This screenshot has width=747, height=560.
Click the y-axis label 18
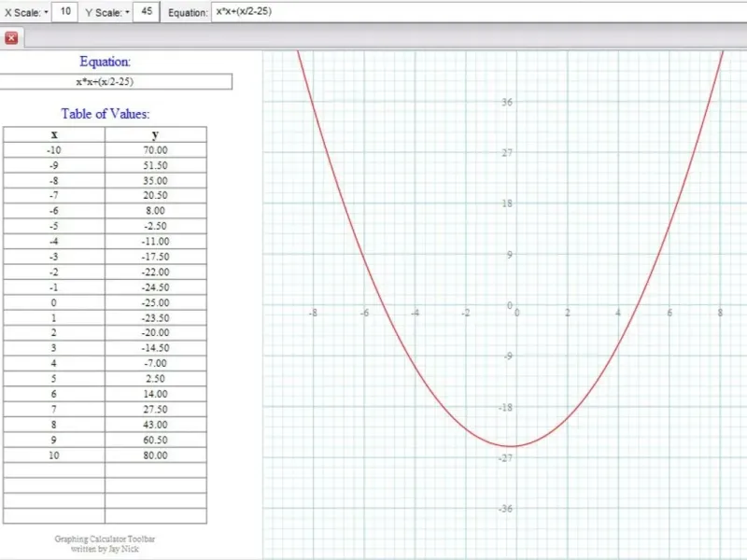[507, 203]
